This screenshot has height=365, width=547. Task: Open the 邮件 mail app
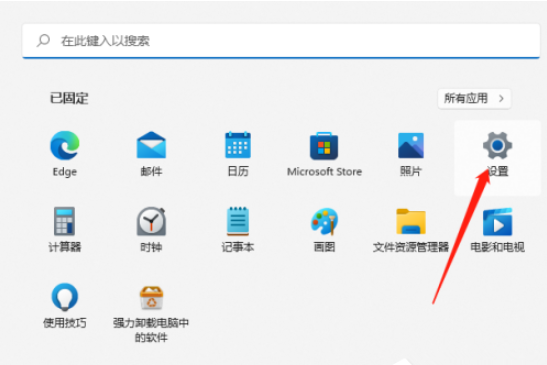coord(151,145)
